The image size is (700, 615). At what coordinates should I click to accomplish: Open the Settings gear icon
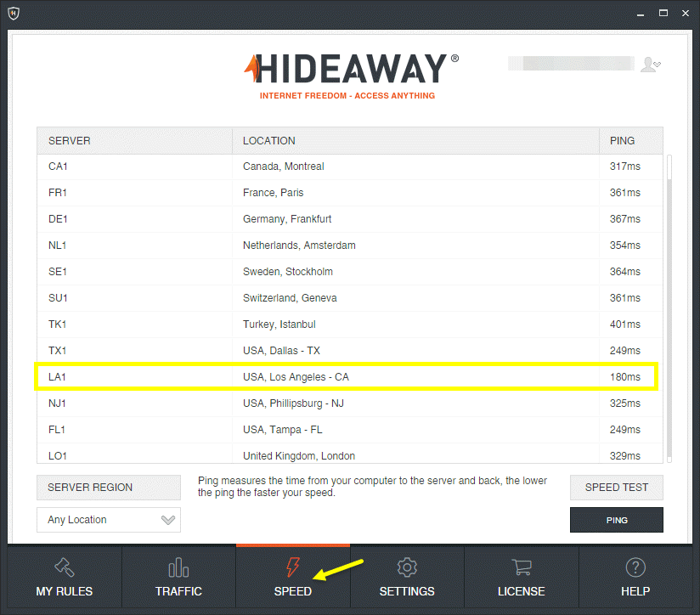click(407, 567)
